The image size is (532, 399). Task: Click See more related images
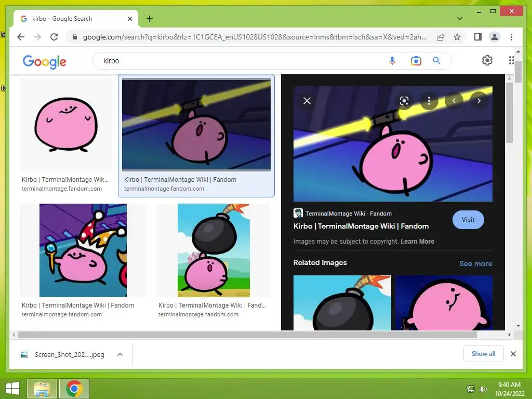pos(476,263)
